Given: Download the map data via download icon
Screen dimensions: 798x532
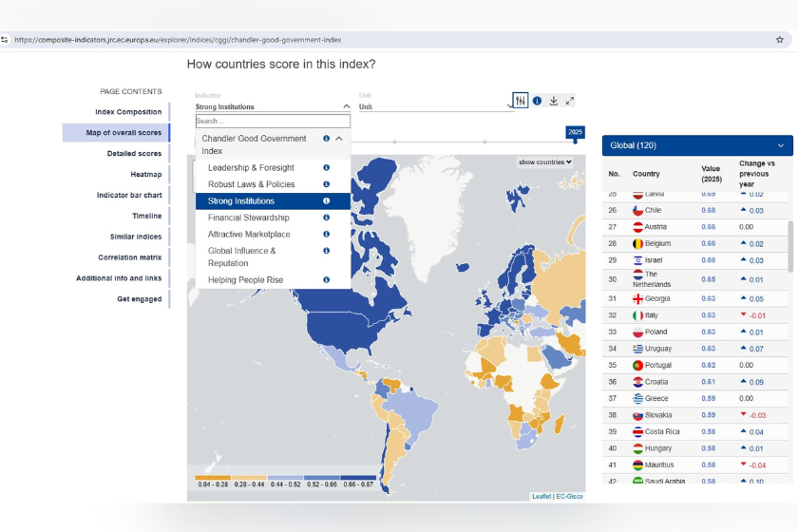Looking at the screenshot, I should coord(554,101).
